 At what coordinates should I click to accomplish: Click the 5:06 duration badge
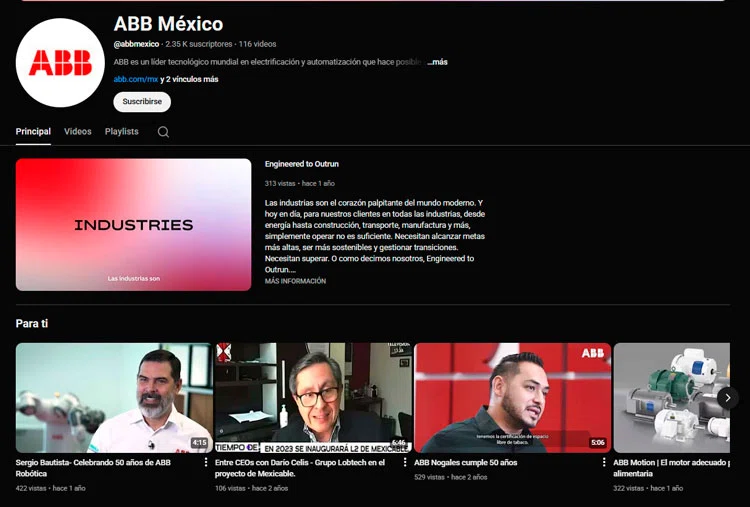click(598, 442)
